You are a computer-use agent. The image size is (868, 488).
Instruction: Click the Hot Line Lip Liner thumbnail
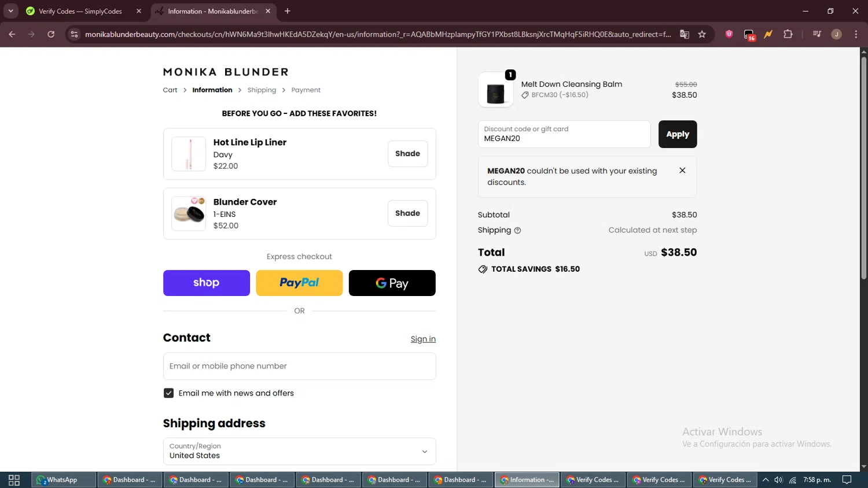point(189,154)
